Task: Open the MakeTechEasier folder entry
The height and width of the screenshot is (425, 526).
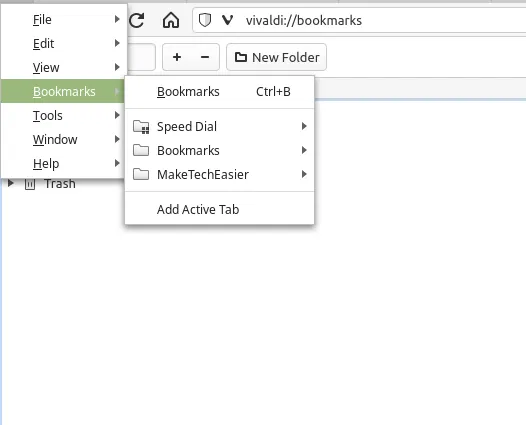Action: click(x=219, y=174)
